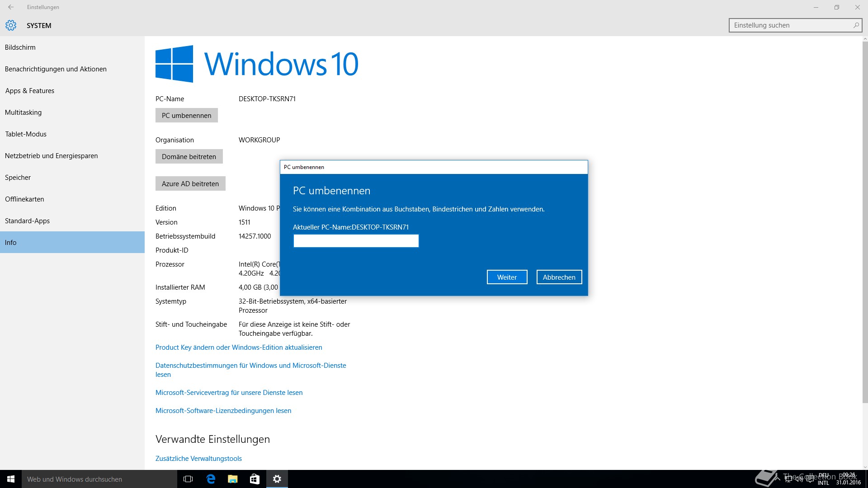Click the PC umbenennen dialog title bar
868x488 pixels.
coord(434,167)
